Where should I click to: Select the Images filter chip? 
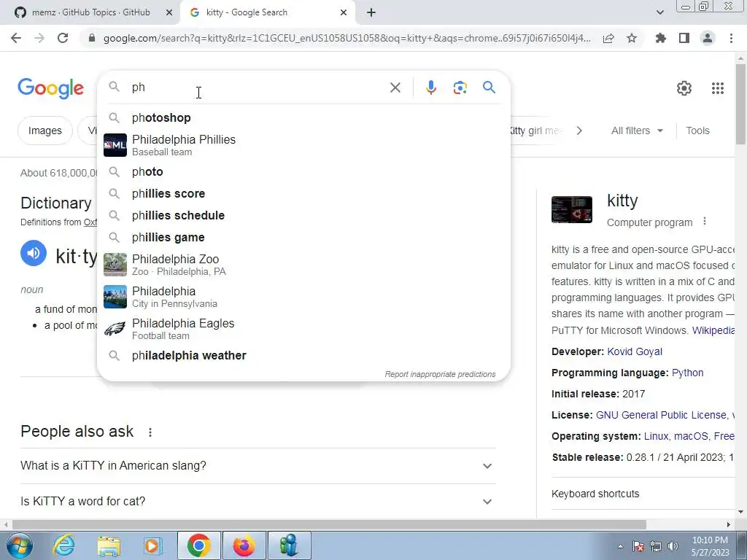click(x=44, y=131)
